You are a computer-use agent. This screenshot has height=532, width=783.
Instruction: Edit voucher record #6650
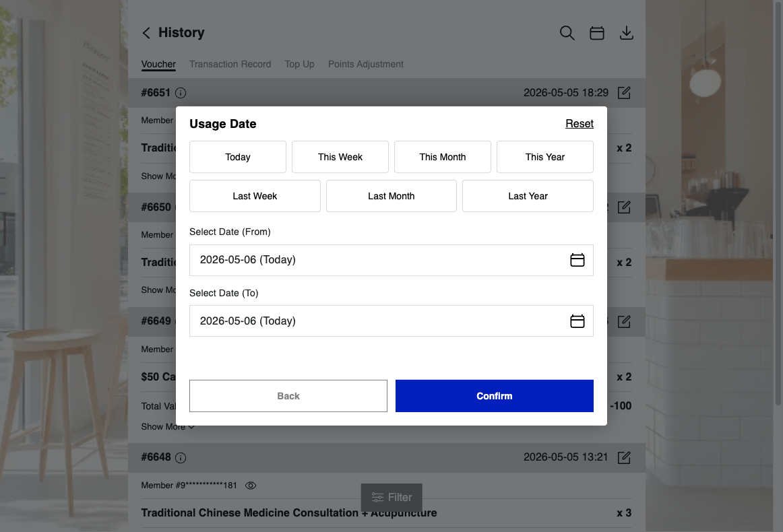[624, 207]
